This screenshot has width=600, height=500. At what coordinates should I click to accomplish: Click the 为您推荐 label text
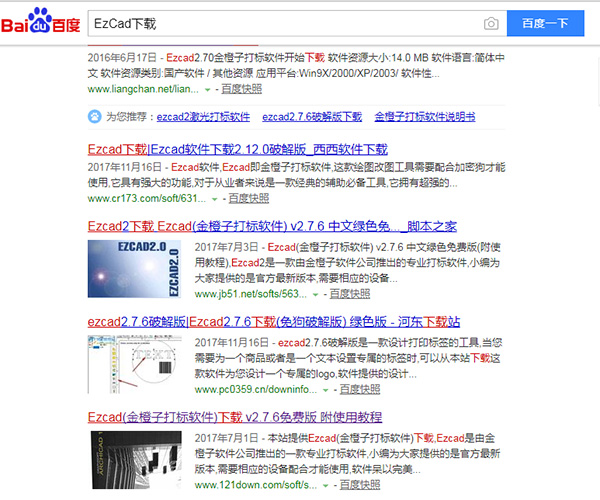[x=126, y=117]
